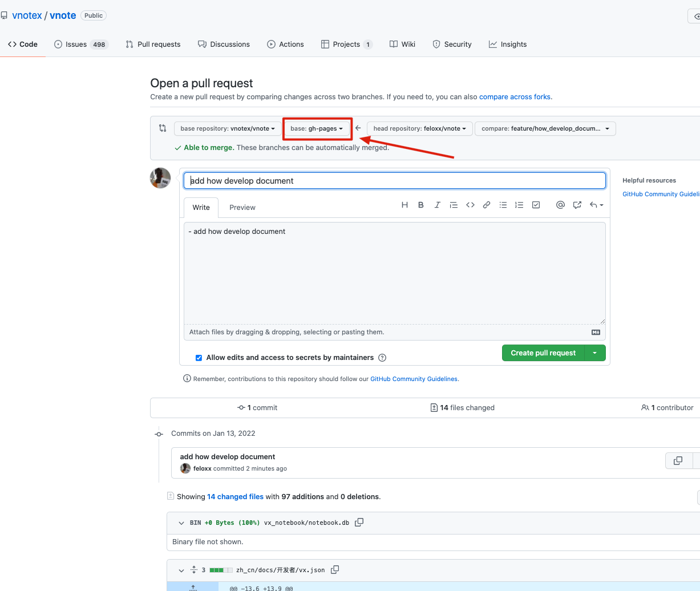
Task: Toggle Allow edits by maintainers checkbox
Action: [x=199, y=358]
